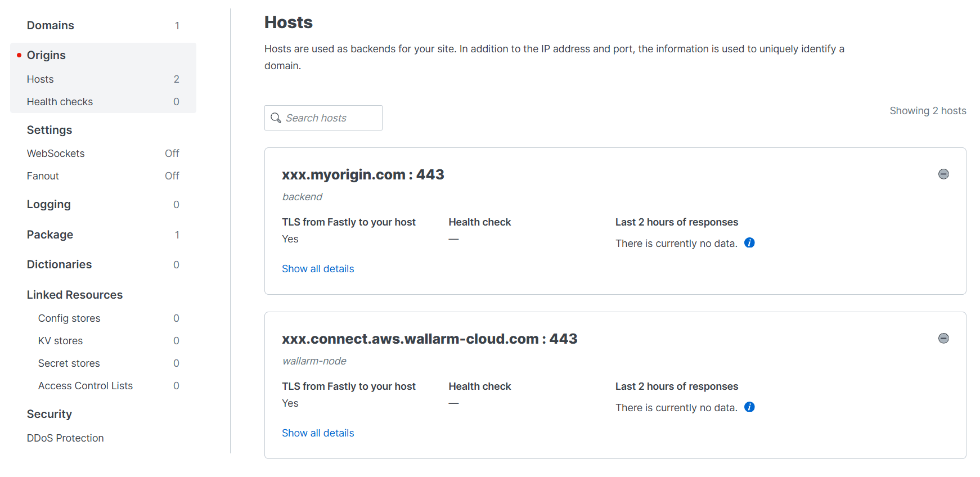Click info icon in wallarm-node host card
Screen dimensions: 980x477
click(749, 407)
